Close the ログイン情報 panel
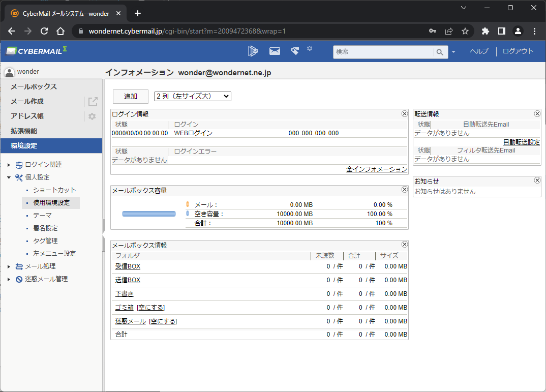Screen dimensions: 546x392 (404, 113)
